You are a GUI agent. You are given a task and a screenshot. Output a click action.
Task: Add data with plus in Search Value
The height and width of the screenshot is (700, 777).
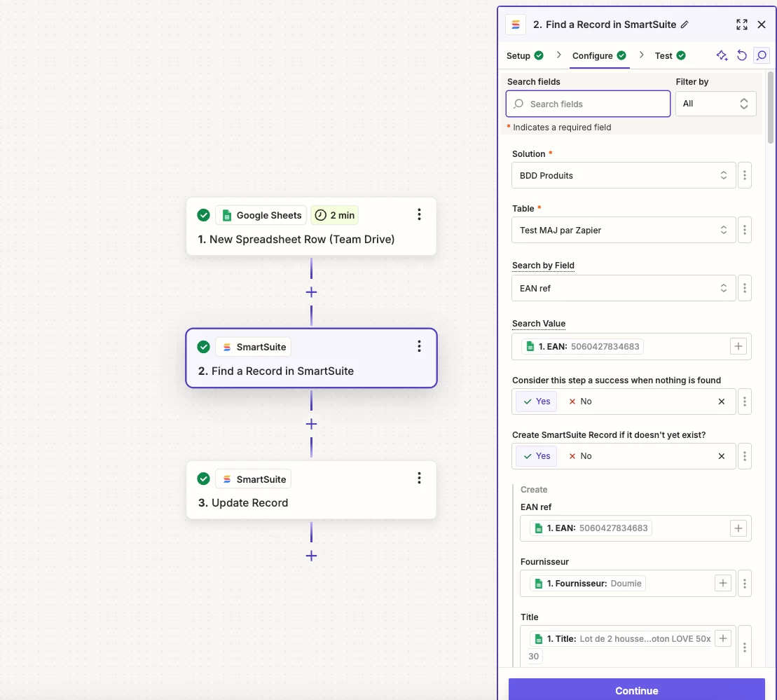pyautogui.click(x=738, y=347)
